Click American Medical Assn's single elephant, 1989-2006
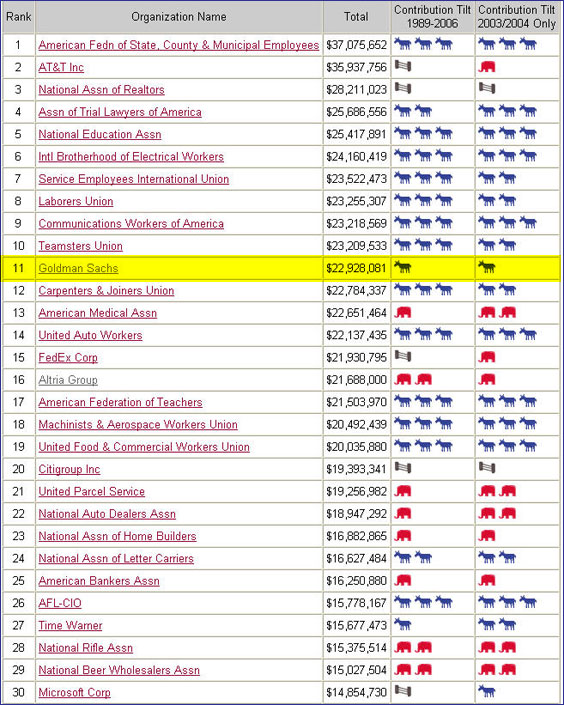This screenshot has height=705, width=564. pyautogui.click(x=403, y=312)
